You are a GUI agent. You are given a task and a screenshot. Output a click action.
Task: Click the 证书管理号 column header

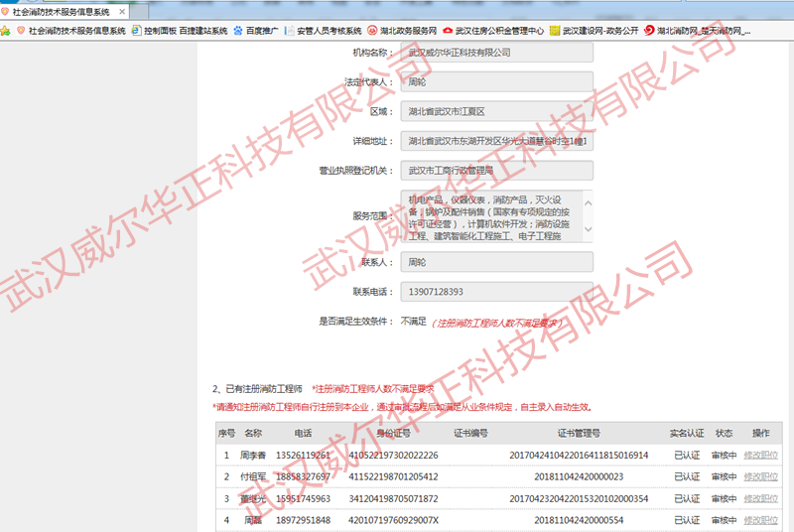(x=579, y=434)
